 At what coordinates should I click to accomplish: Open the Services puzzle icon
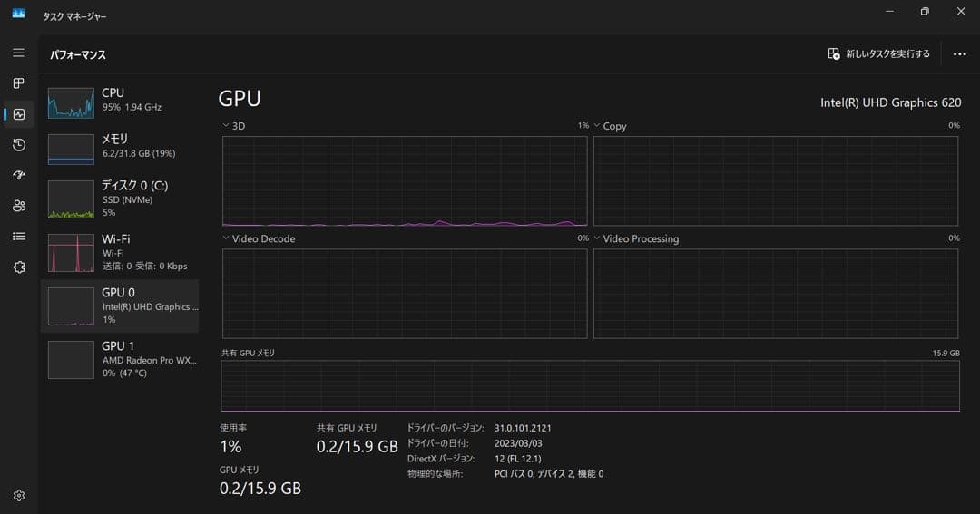19,267
